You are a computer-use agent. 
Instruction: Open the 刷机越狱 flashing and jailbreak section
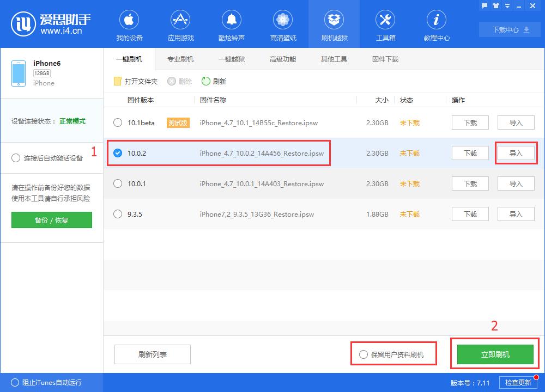pos(334,24)
